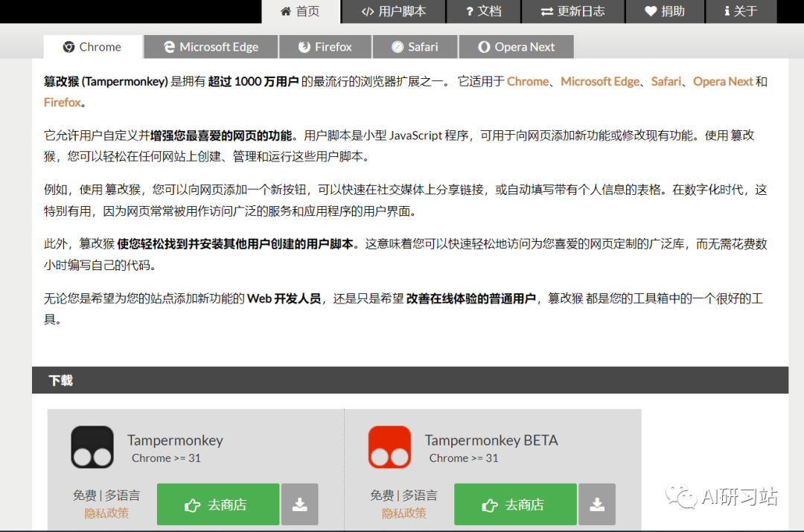Click 免费 | 多语言 under Tampermonkey BETA
The image size is (804, 532).
pos(404,495)
